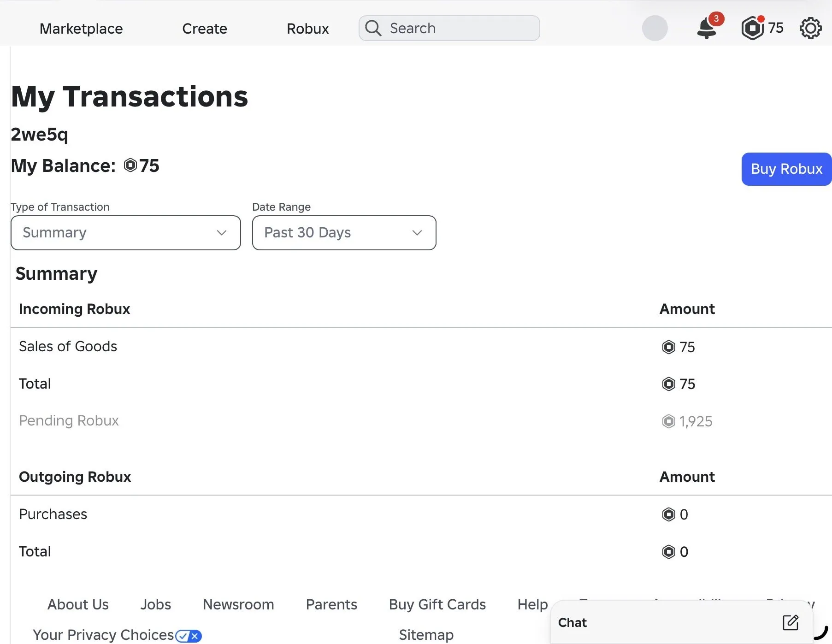
Task: Click the My Transactions heading
Action: (x=130, y=97)
